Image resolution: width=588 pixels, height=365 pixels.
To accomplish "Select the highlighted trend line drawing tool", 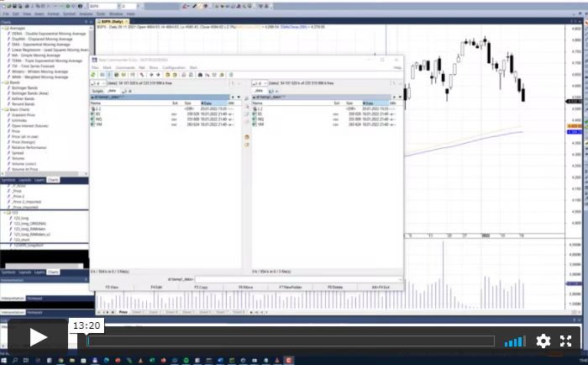I will point(200,7).
